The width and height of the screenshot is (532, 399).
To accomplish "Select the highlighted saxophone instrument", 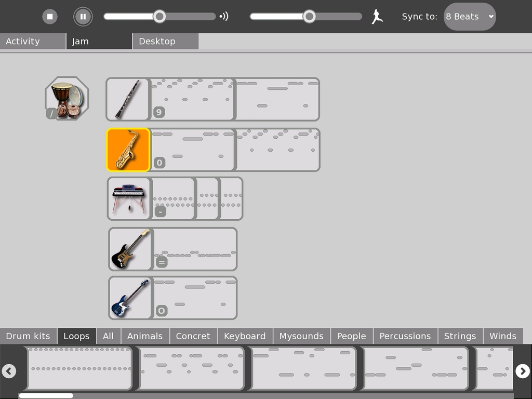I will pos(128,150).
